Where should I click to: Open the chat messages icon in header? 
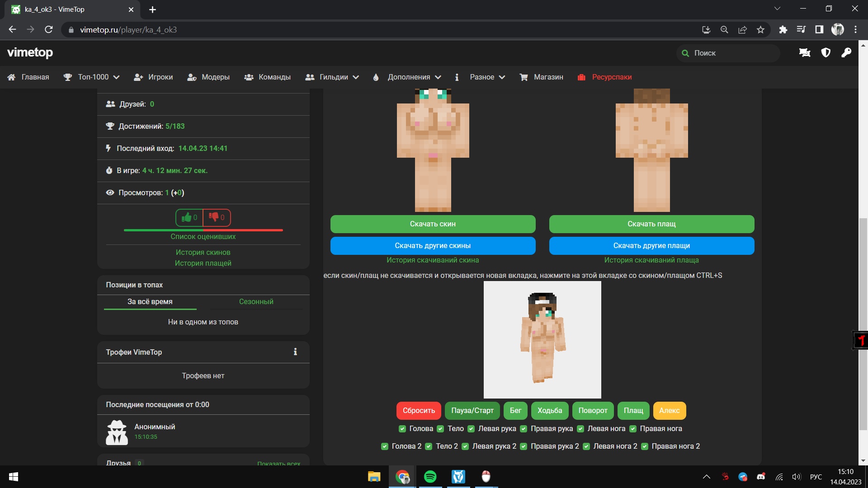pyautogui.click(x=805, y=53)
